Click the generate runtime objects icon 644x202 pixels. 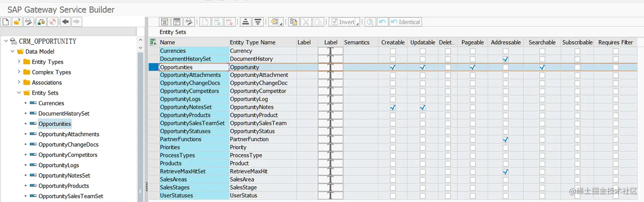[52, 22]
